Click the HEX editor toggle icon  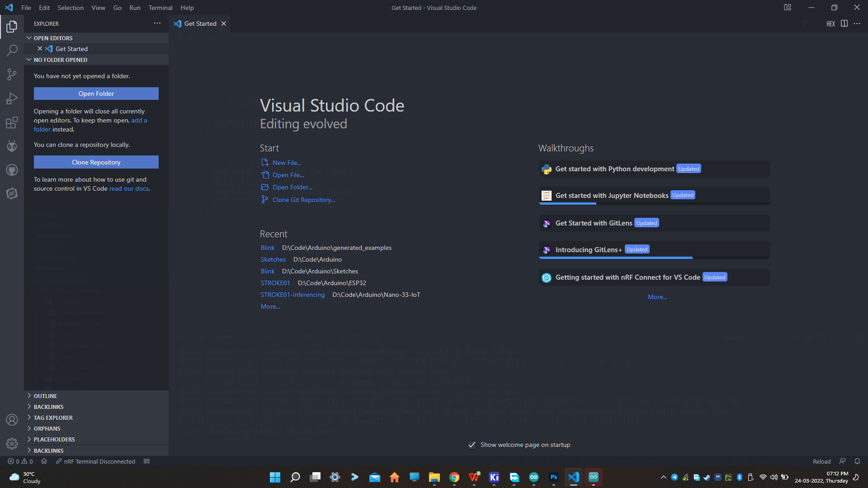[x=830, y=23]
